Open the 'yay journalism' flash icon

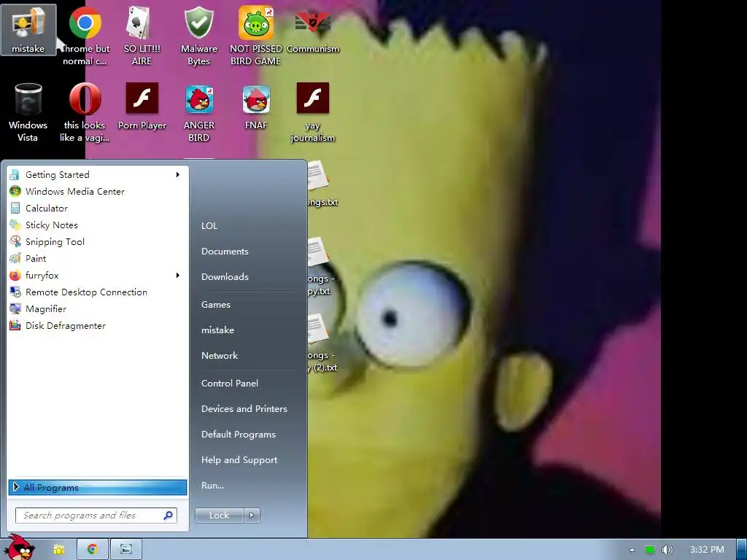[x=313, y=112]
